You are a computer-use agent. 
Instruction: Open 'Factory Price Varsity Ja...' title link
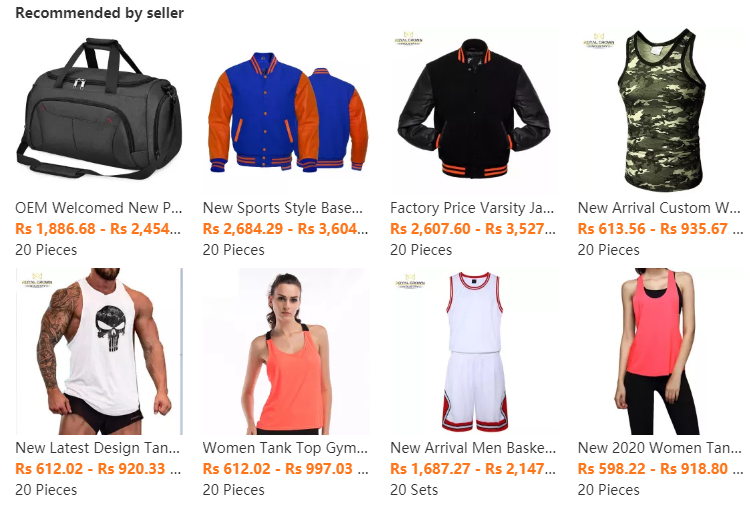(472, 208)
